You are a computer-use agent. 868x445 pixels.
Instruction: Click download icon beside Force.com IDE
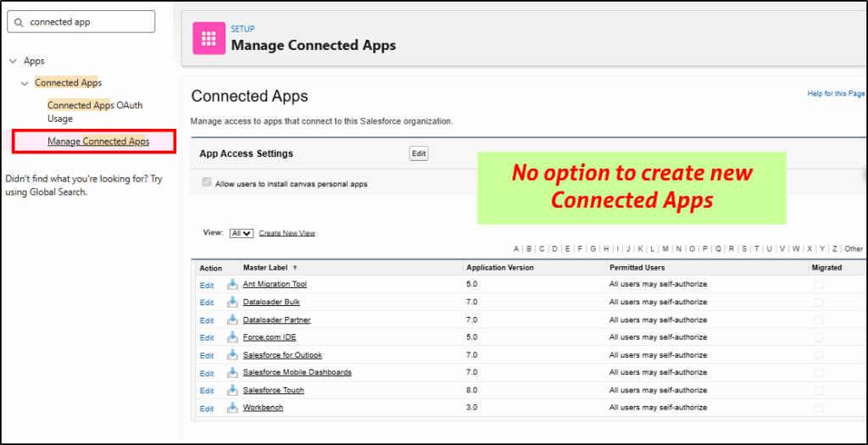(x=232, y=337)
